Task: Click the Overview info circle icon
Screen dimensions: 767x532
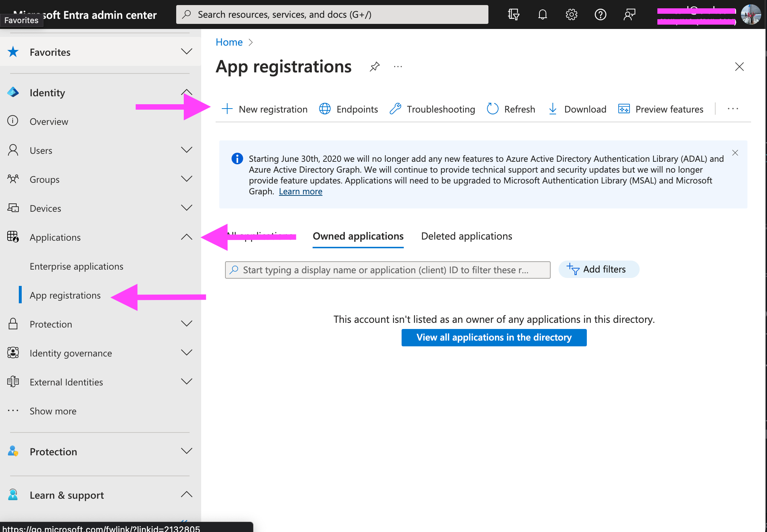Action: (13, 121)
